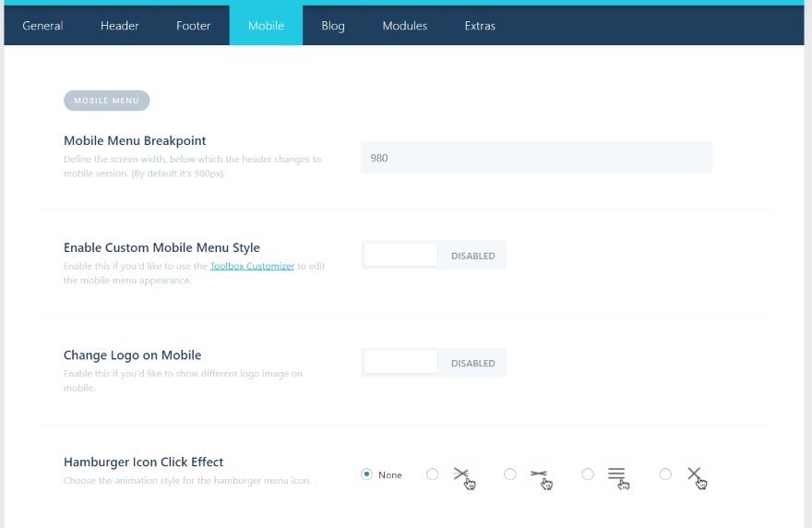This screenshot has height=528, width=812.
Task: Click the Mobile Menu Breakpoint field
Action: tap(536, 158)
